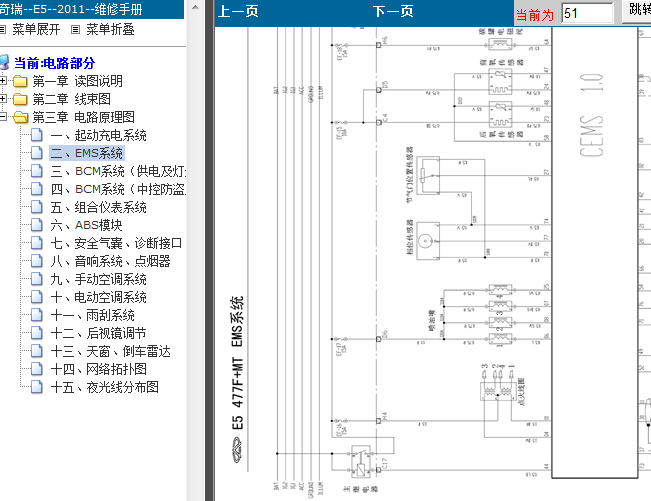Click the folder icon of 第一章 读图说明
The image size is (651, 501).
click(x=20, y=81)
